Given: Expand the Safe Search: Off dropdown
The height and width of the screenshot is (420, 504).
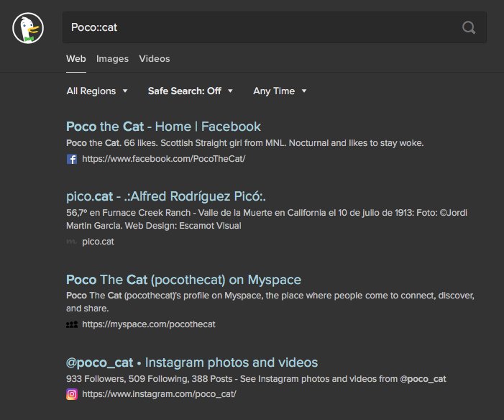Looking at the screenshot, I should [191, 91].
